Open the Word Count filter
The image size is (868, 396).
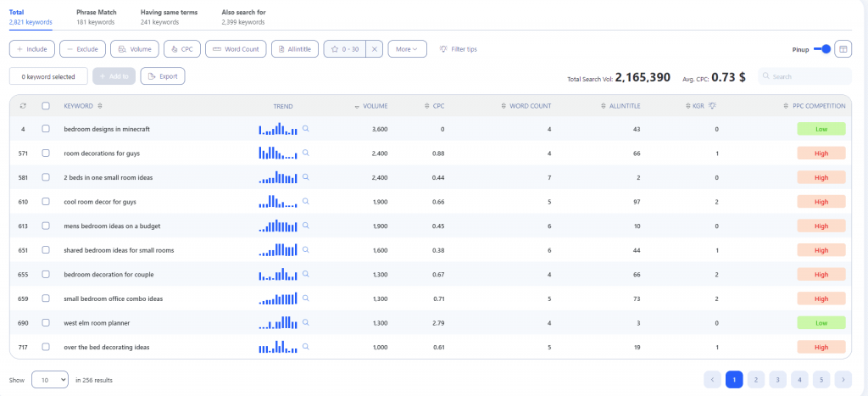(236, 49)
